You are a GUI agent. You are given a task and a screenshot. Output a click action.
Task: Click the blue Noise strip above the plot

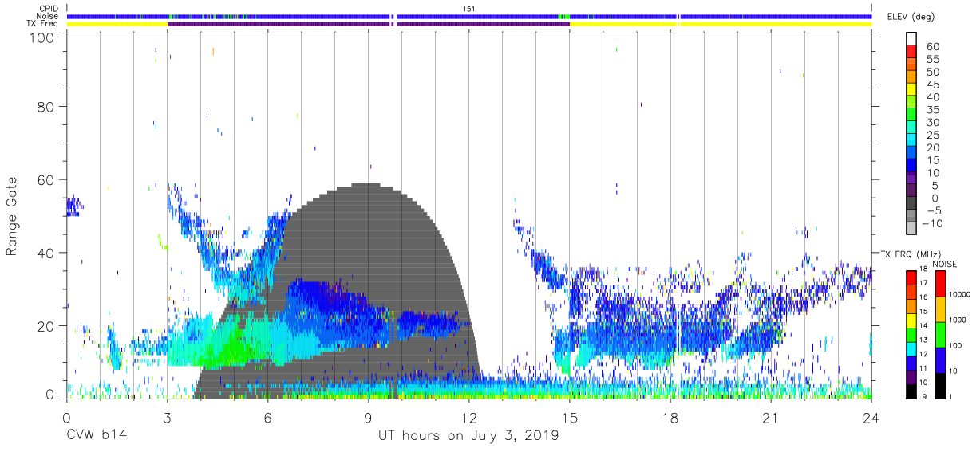[469, 16]
